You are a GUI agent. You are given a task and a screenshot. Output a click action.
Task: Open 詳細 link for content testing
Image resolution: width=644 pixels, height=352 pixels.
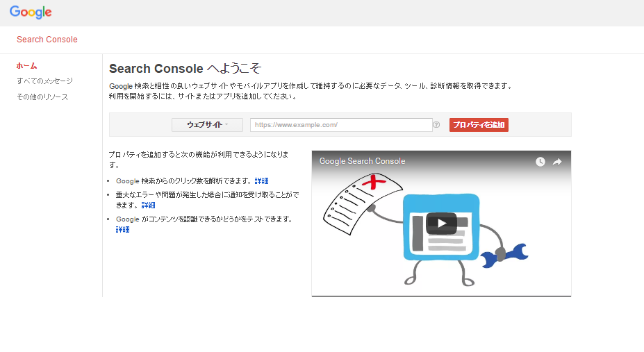tap(122, 229)
